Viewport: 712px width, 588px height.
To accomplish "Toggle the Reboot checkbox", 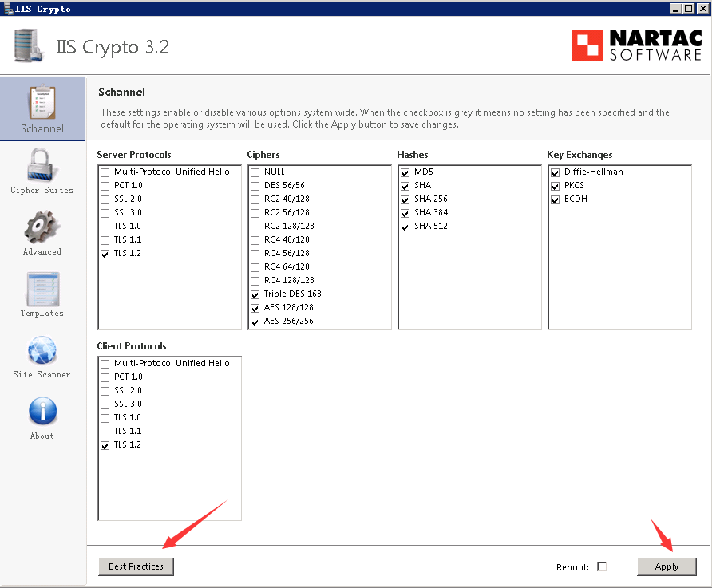I will (602, 566).
